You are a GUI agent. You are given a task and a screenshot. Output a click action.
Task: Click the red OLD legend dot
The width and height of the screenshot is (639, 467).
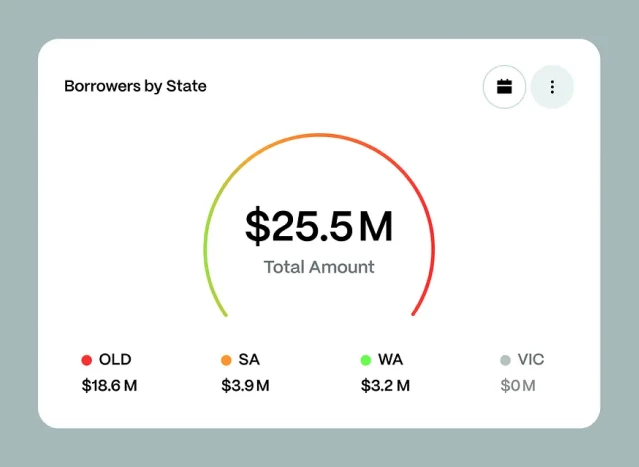[x=87, y=360]
